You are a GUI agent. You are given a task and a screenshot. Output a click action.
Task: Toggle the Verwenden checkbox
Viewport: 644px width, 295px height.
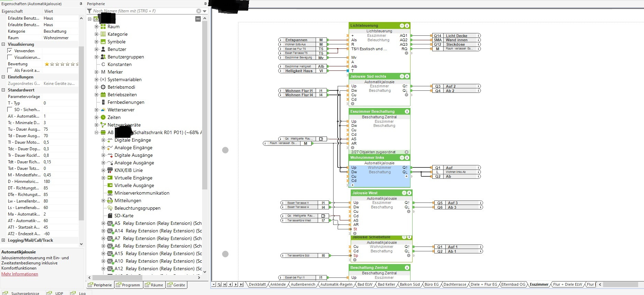pyautogui.click(x=10, y=51)
